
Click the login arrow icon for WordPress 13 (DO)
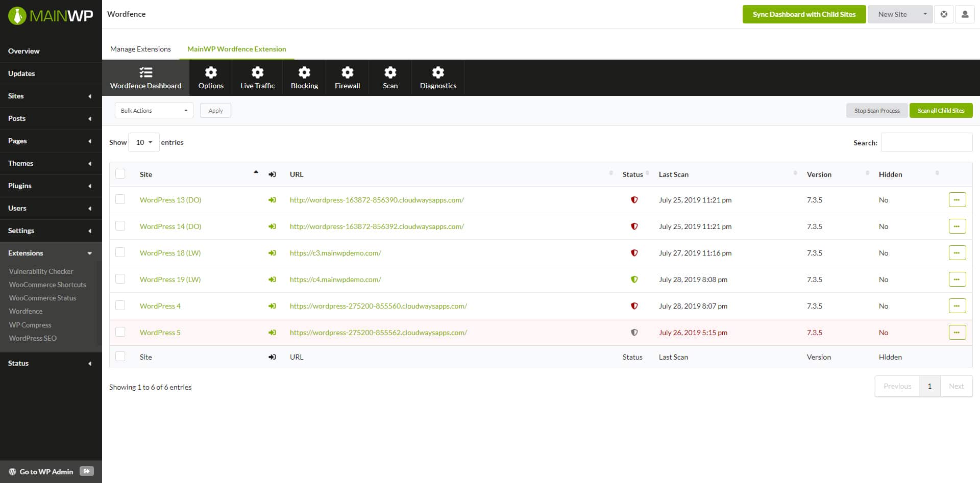272,200
